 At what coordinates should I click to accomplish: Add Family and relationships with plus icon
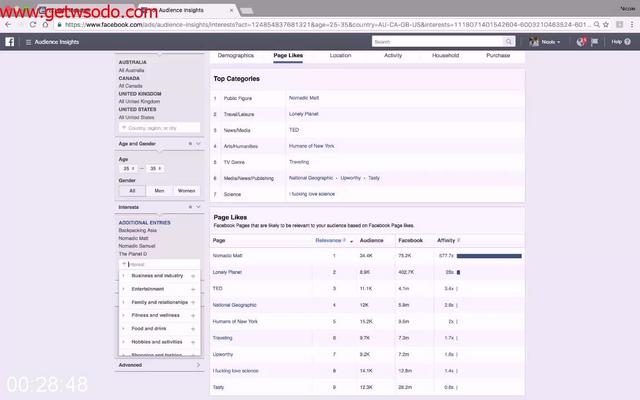tap(193, 302)
